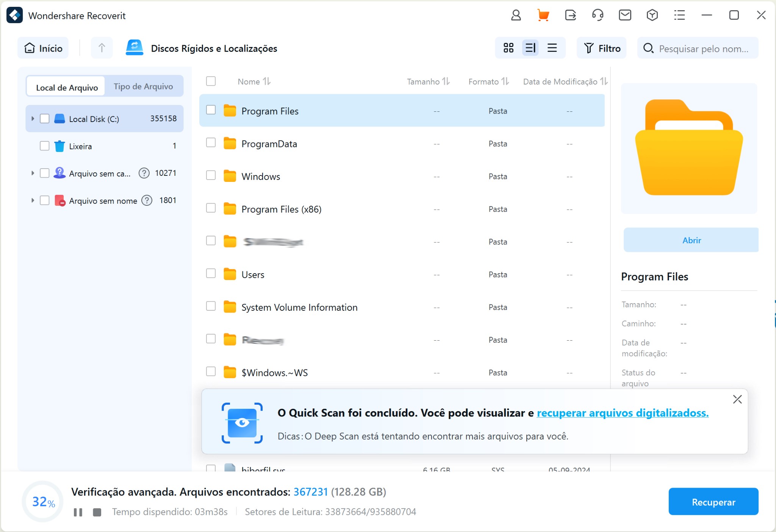
Task: Open the Filtro filter panel
Action: [x=602, y=48]
